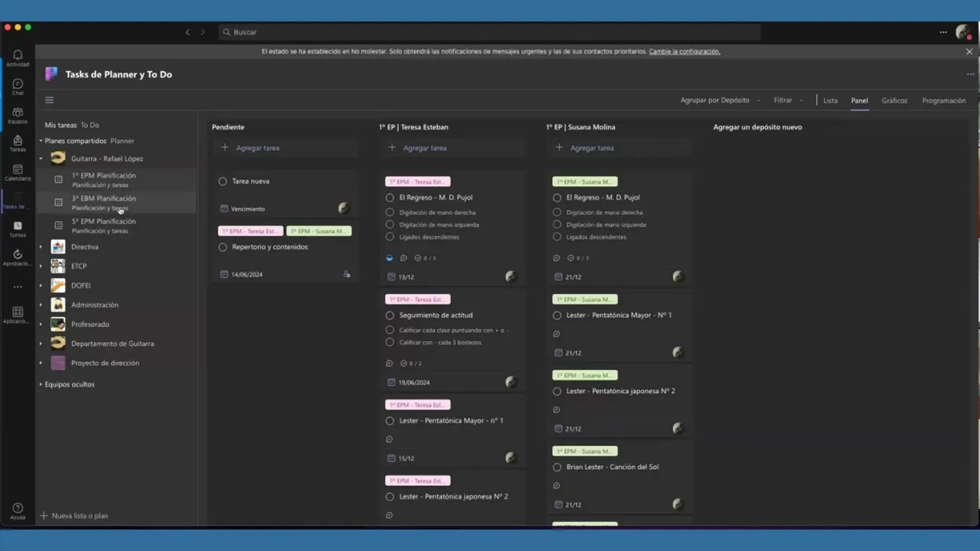The height and width of the screenshot is (551, 980).
Task: Expand Departamento de Guitarra team
Action: (41, 344)
